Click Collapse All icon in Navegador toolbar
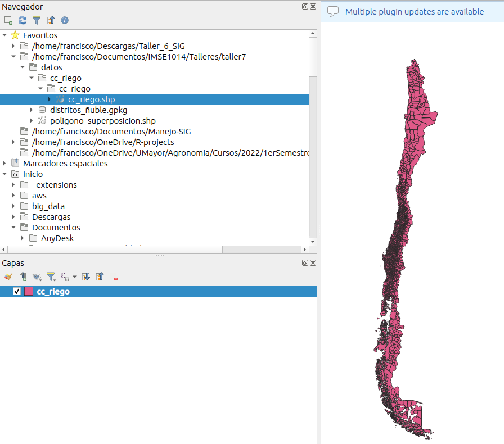The height and width of the screenshot is (444, 504). coord(51,20)
